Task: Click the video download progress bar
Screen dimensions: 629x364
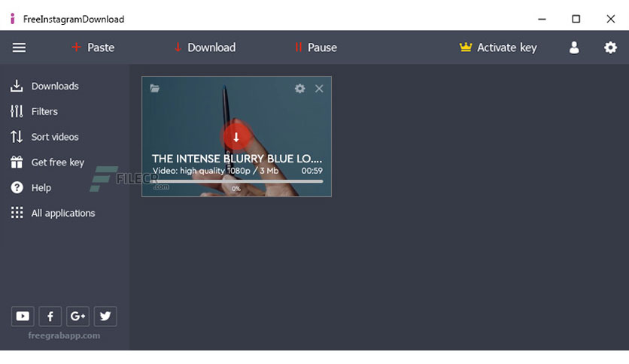Action: [237, 181]
